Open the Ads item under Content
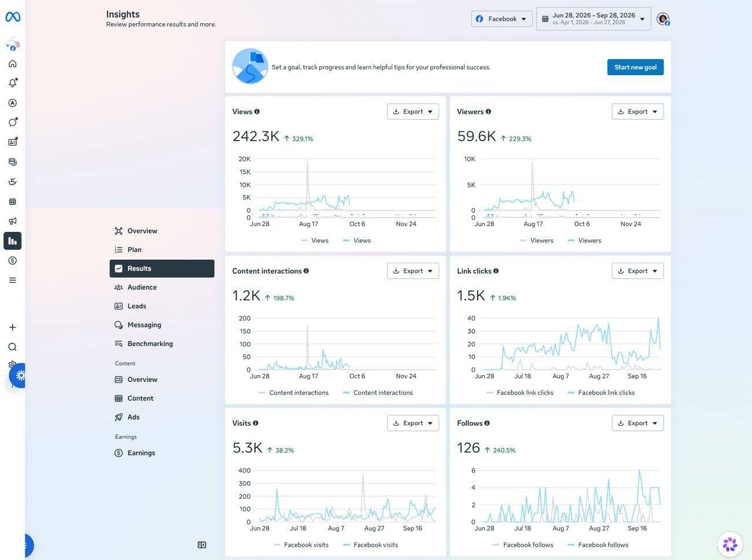This screenshot has width=752, height=560. pos(162,417)
